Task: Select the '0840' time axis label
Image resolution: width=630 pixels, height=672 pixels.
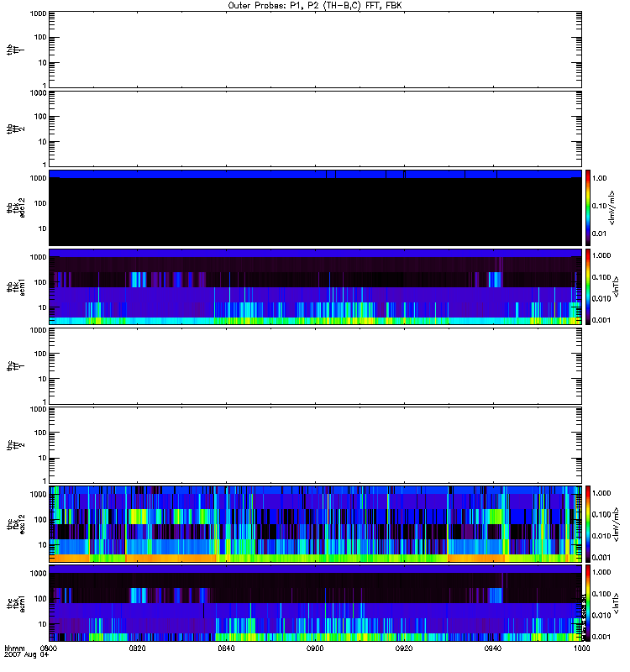Action: (226, 648)
